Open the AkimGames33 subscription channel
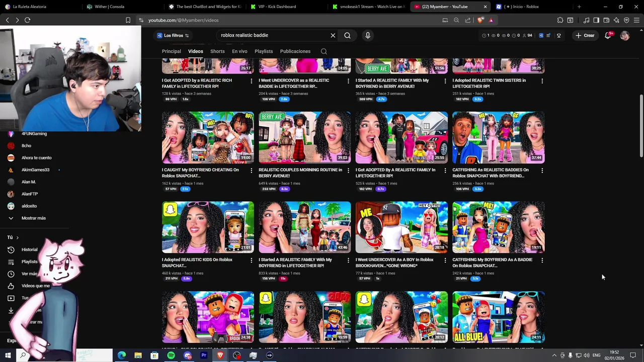 pyautogui.click(x=35, y=170)
